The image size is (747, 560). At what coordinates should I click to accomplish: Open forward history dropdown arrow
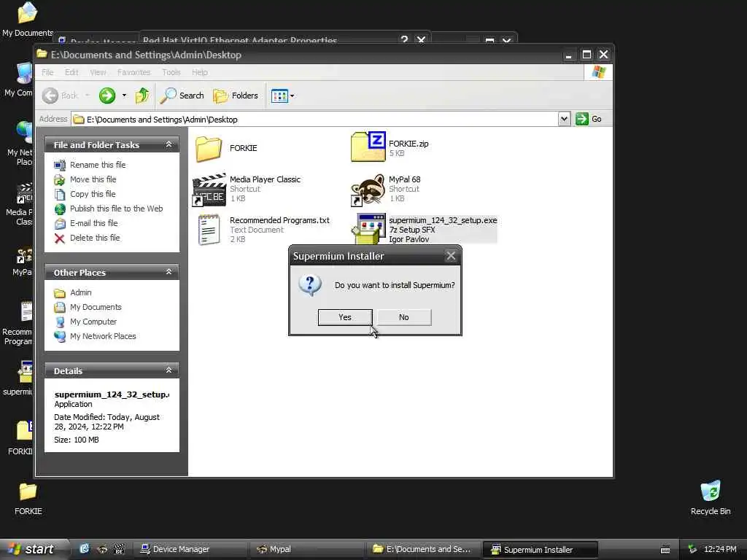tap(124, 96)
